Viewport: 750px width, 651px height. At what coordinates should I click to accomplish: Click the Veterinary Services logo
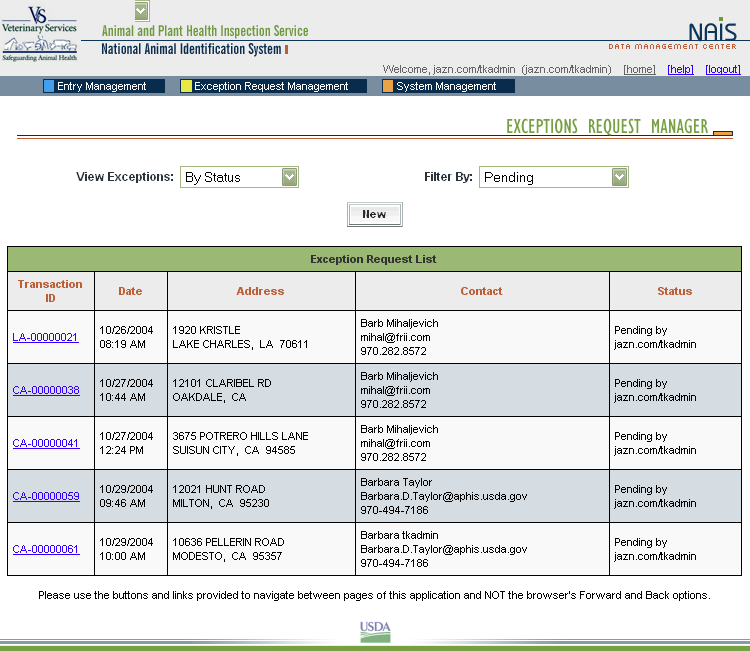(x=40, y=33)
